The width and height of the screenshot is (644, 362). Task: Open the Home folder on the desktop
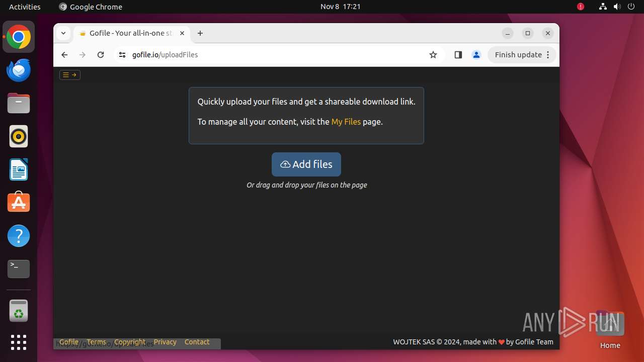coord(610,330)
